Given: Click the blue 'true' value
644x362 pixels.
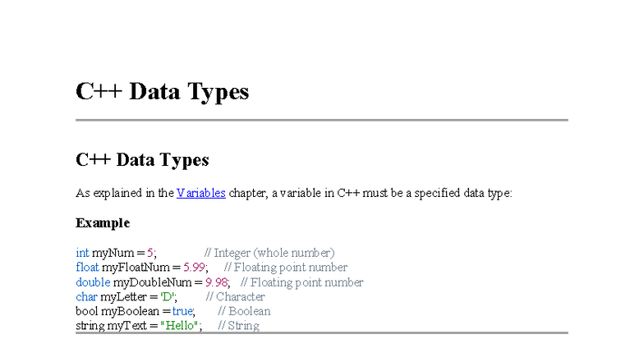Looking at the screenshot, I should click(182, 312).
